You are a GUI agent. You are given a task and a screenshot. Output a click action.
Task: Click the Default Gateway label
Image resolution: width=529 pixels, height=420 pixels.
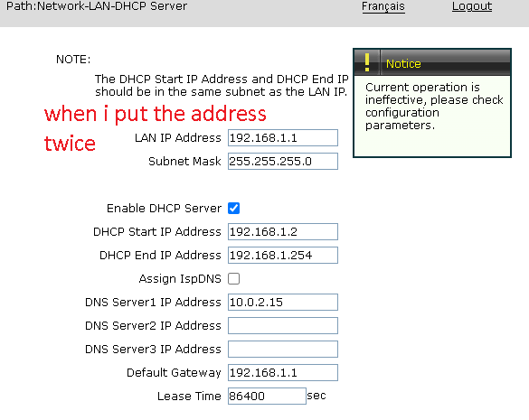174,373
